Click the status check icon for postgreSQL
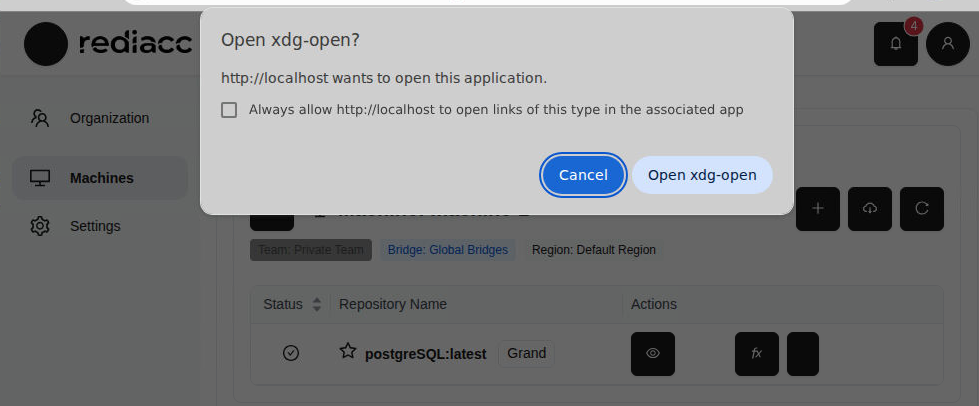Image resolution: width=979 pixels, height=406 pixels. click(x=291, y=353)
